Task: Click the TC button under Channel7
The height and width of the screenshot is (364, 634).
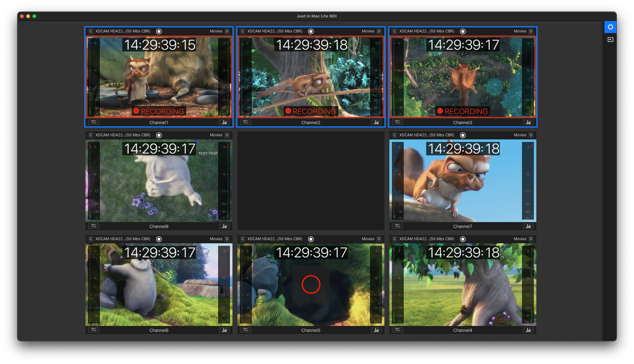Action: pos(397,226)
